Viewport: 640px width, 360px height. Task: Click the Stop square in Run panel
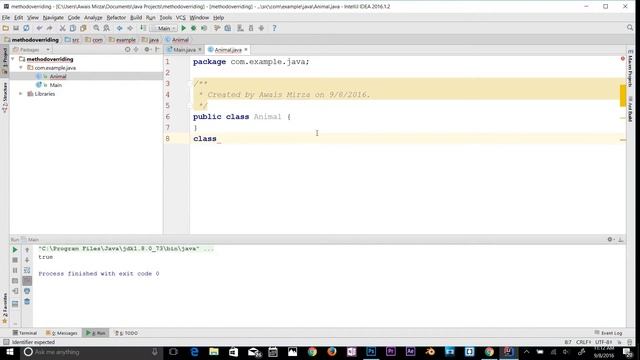click(x=15, y=260)
